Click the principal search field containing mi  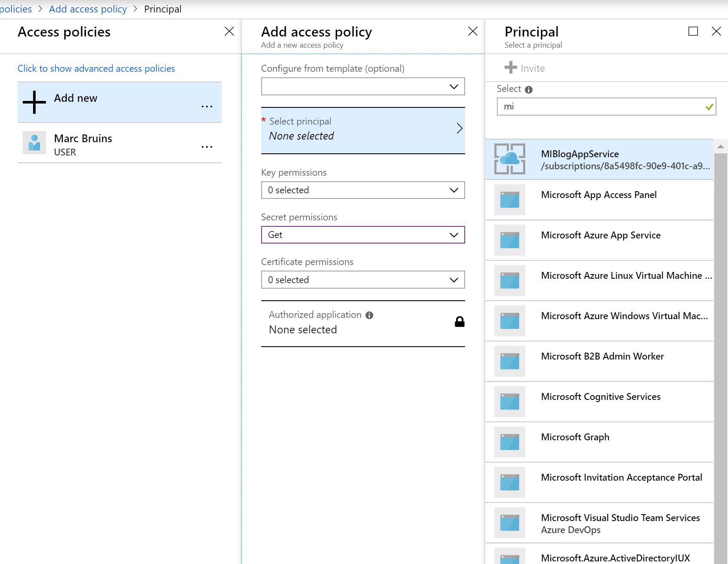click(601, 107)
